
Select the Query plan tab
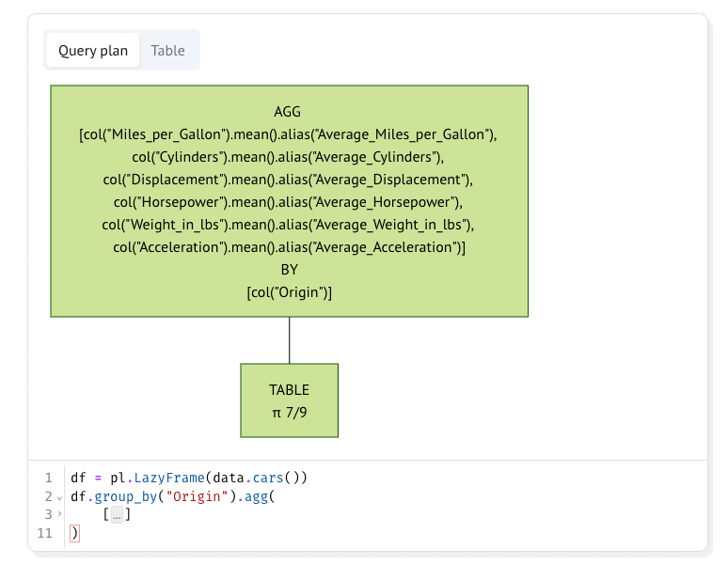click(x=93, y=51)
